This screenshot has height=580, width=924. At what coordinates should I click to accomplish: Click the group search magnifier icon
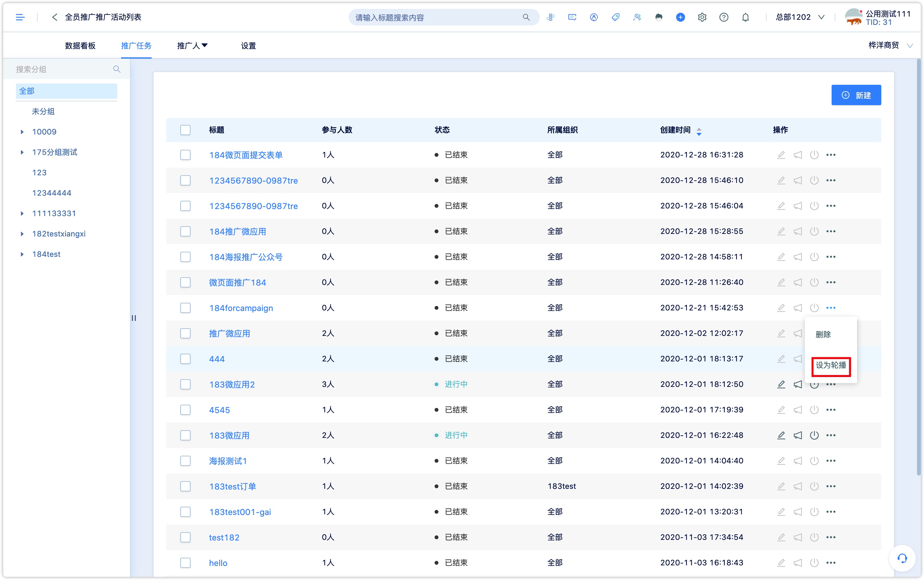[x=117, y=69]
